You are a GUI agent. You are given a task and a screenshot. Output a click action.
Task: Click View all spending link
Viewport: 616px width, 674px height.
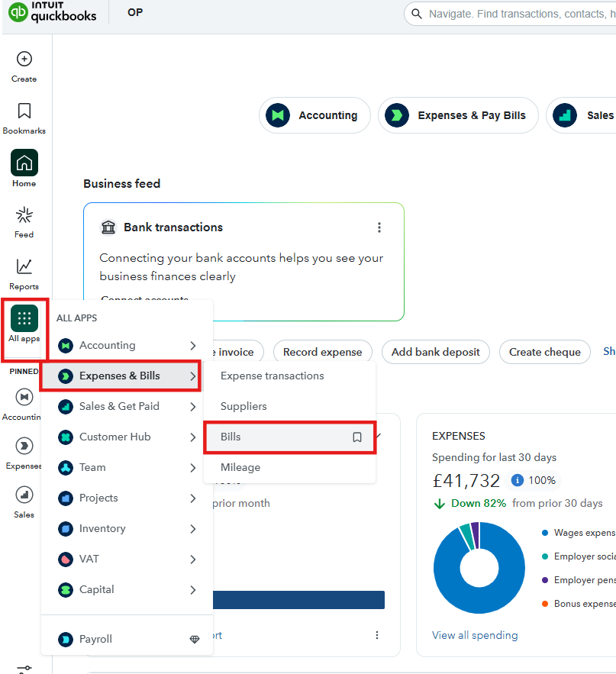pyautogui.click(x=475, y=635)
